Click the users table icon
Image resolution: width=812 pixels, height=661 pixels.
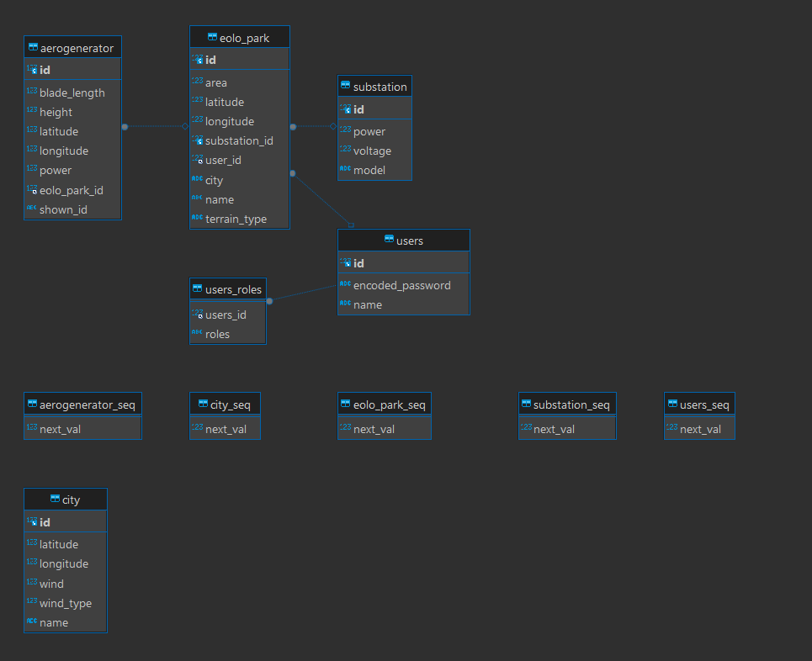[x=389, y=239]
